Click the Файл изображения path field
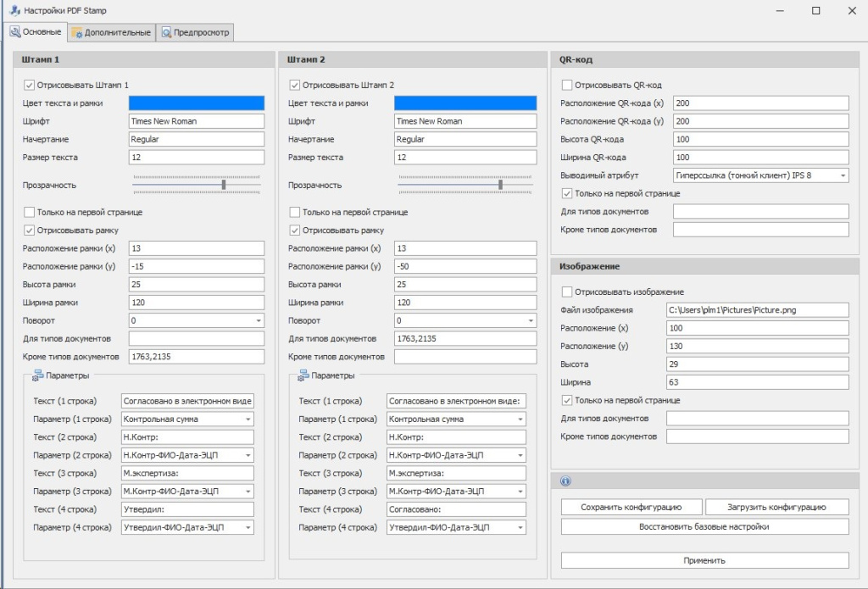The width and height of the screenshot is (868, 589). click(757, 310)
